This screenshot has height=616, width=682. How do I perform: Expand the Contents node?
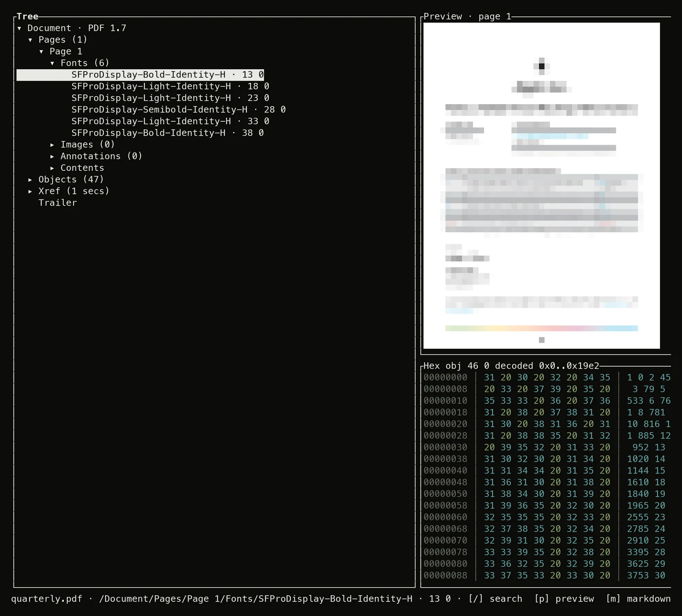pos(52,168)
